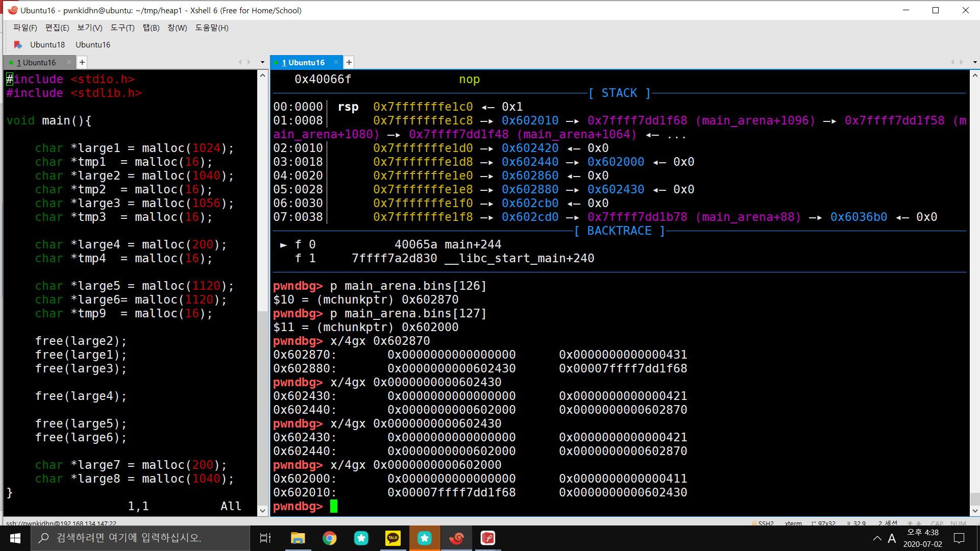Show hidden system tray icons

tap(877, 538)
